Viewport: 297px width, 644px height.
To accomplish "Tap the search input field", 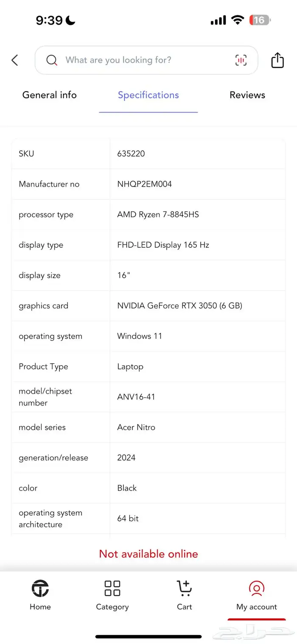I will tap(144, 60).
